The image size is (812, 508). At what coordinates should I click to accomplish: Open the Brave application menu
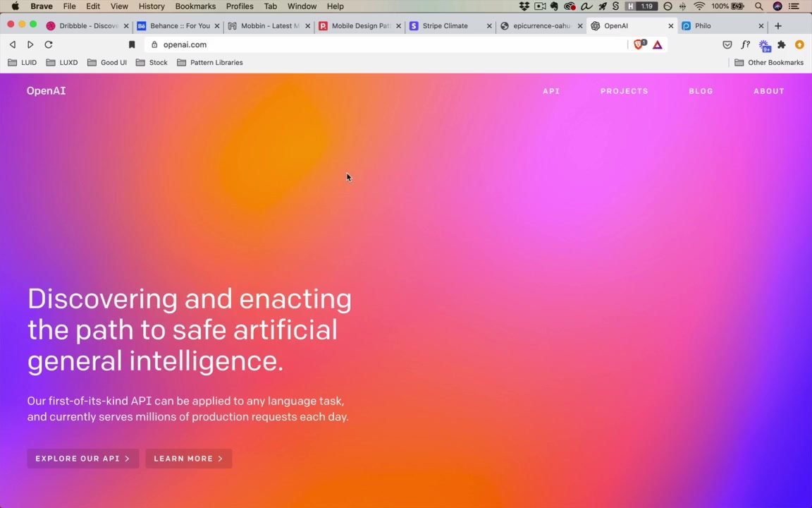pyautogui.click(x=42, y=6)
